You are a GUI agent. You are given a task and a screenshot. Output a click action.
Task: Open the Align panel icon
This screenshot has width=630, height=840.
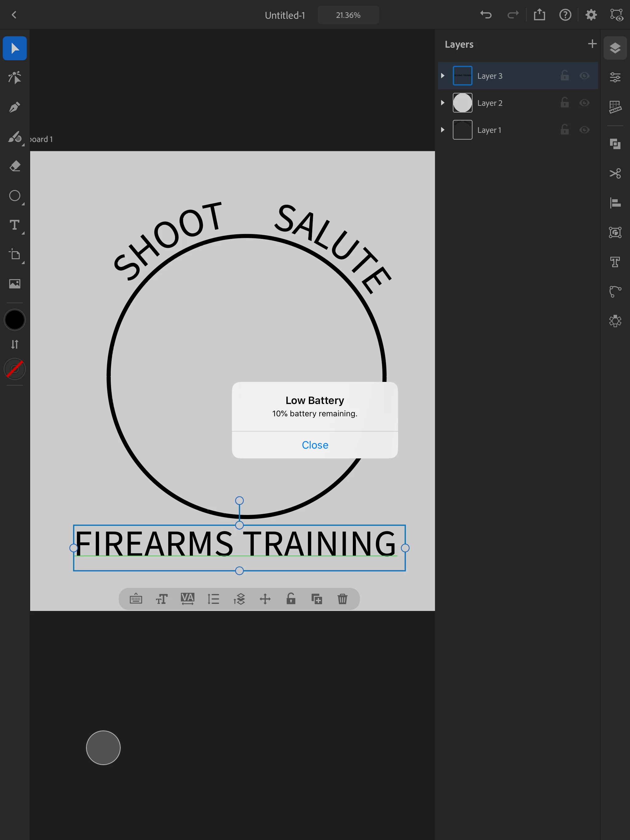[615, 203]
